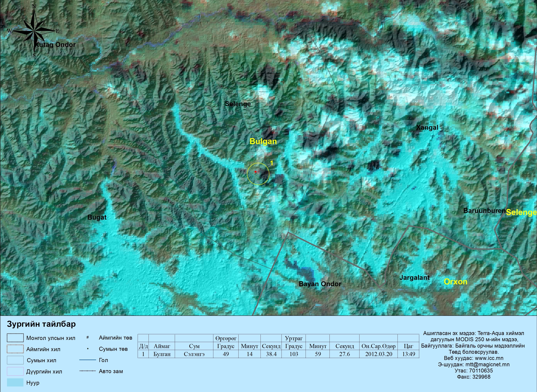This screenshot has height=392, width=537.
Task: Click the yellow Bulgan map label
Action: [x=263, y=142]
